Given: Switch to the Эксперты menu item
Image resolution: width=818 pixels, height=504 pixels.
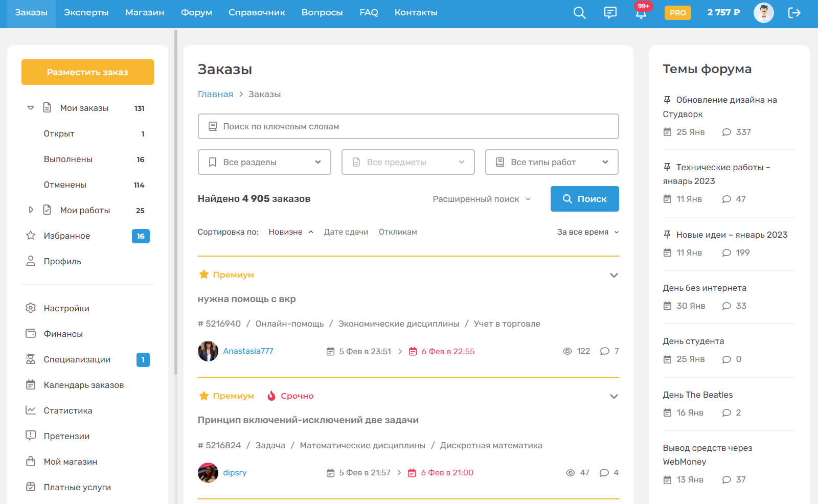Looking at the screenshot, I should click(x=86, y=13).
